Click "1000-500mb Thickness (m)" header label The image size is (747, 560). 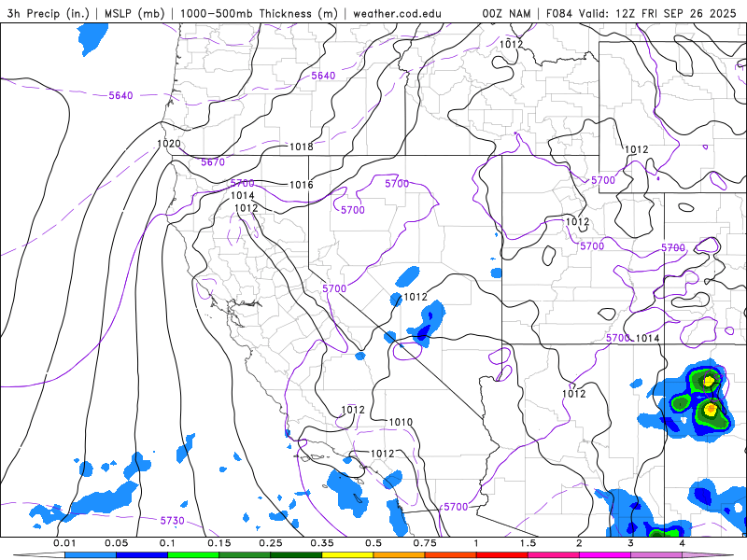click(260, 13)
